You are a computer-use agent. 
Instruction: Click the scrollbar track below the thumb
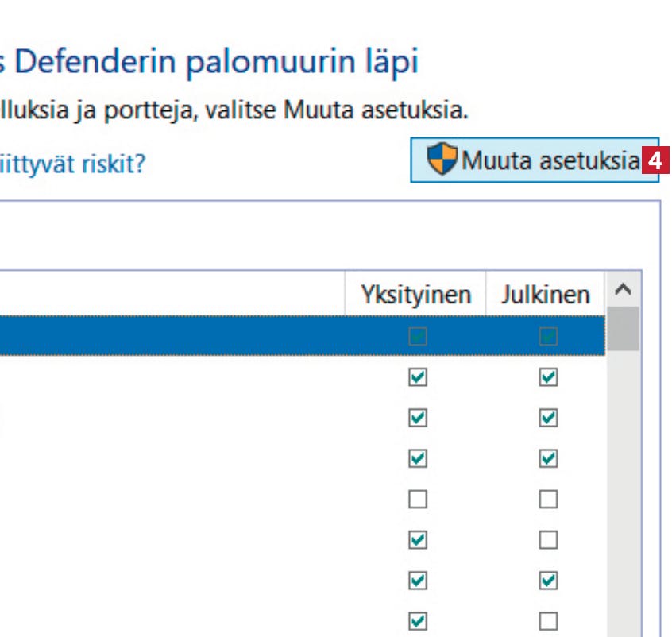pos(623,493)
